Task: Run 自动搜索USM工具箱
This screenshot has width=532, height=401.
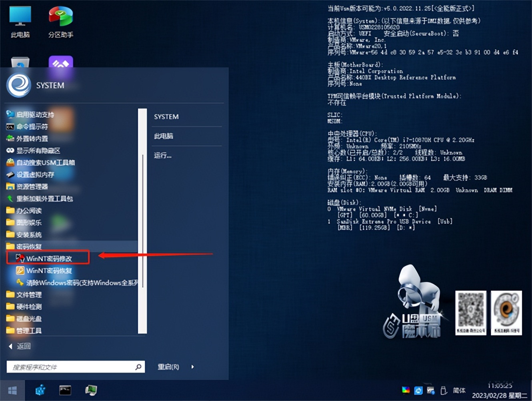Action: [42, 162]
